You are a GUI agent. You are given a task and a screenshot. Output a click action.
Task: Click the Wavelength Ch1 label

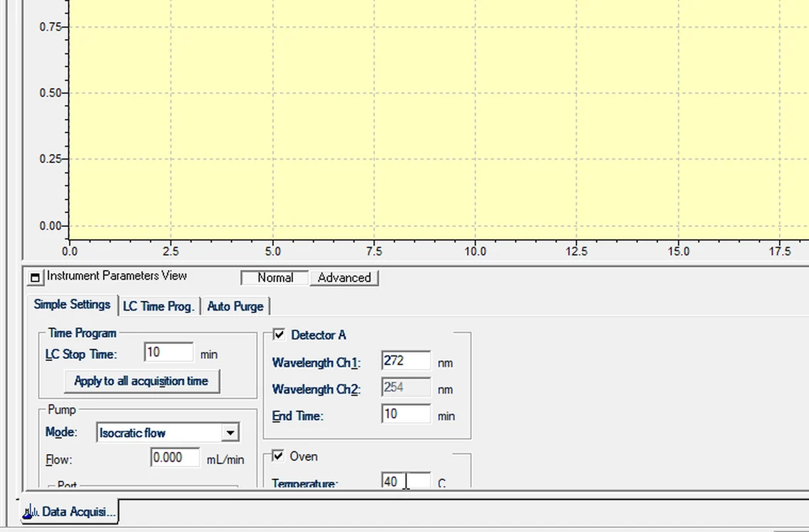click(x=317, y=363)
